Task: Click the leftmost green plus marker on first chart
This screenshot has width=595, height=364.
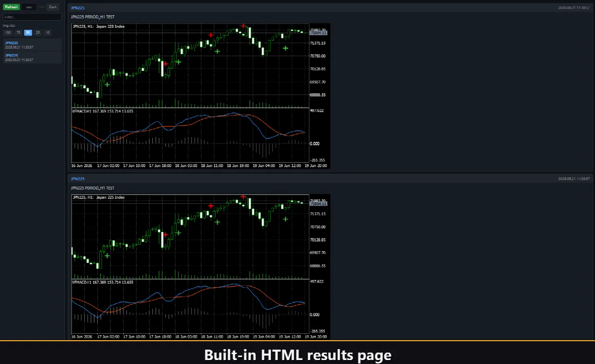Action: [107, 84]
